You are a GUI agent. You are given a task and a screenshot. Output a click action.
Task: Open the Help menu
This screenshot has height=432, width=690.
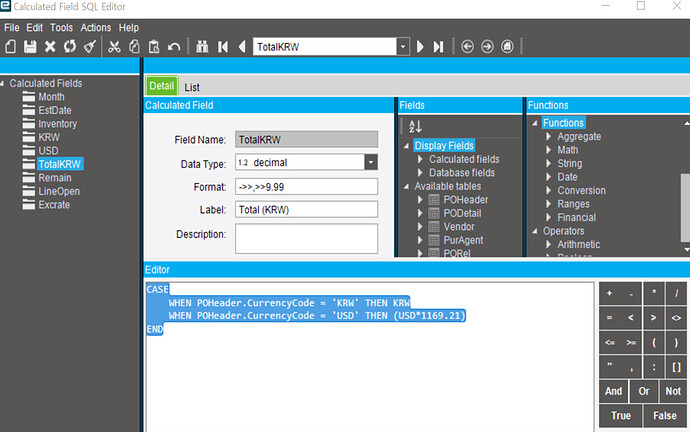click(128, 28)
